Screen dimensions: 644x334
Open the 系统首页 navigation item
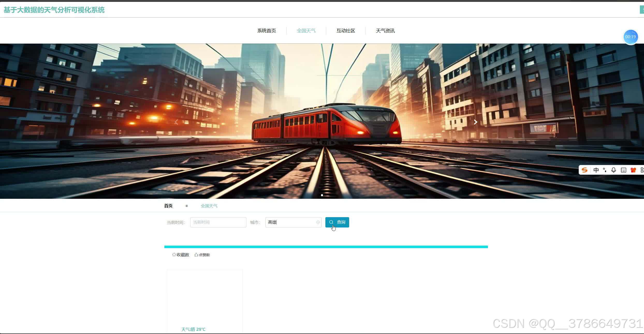266,31
